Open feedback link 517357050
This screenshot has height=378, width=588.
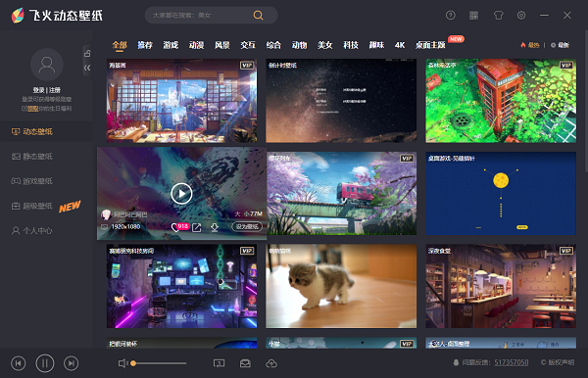(512, 362)
